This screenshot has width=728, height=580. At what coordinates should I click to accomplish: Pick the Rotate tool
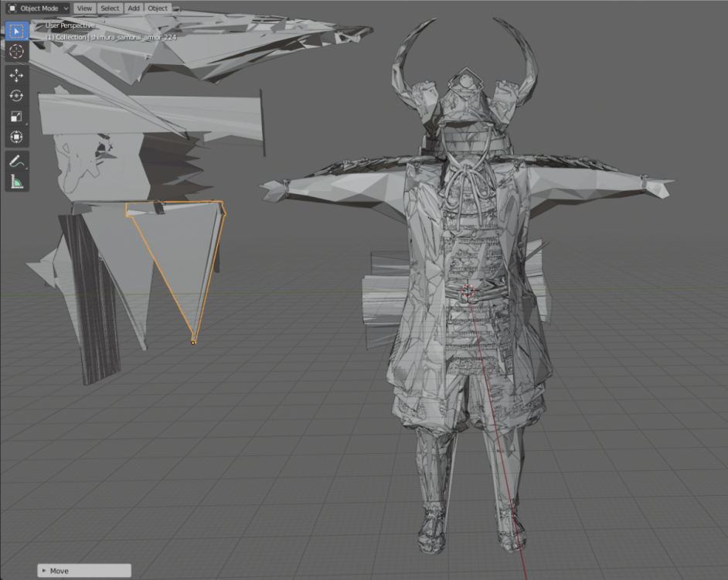(17, 96)
